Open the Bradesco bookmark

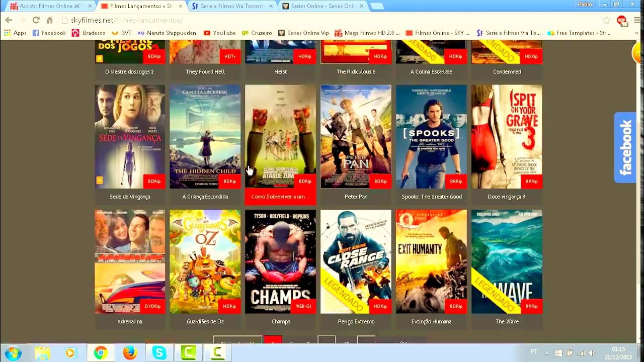click(89, 33)
